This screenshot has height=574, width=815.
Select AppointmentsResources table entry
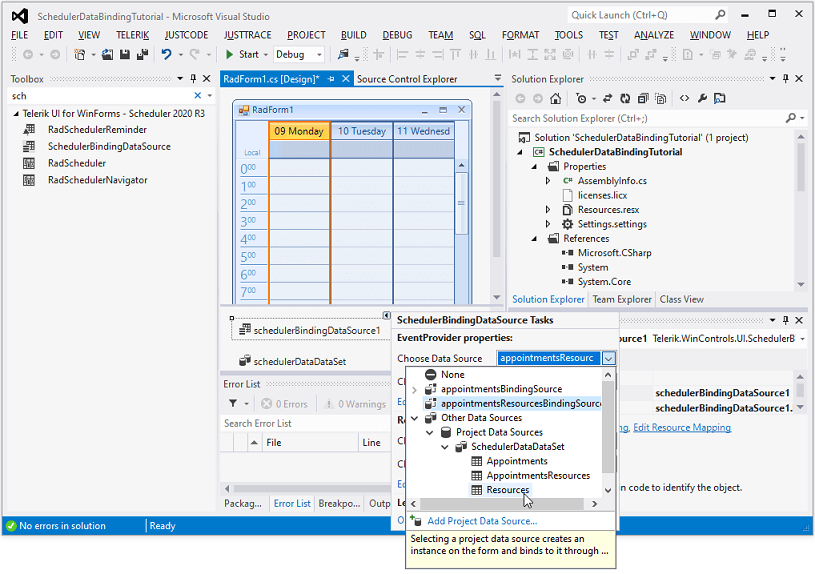[538, 476]
